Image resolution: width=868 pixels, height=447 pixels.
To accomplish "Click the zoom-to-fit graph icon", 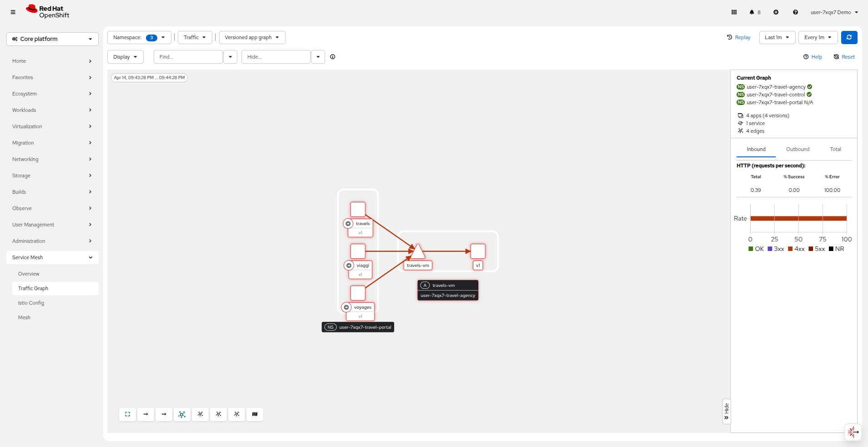I will [x=127, y=414].
